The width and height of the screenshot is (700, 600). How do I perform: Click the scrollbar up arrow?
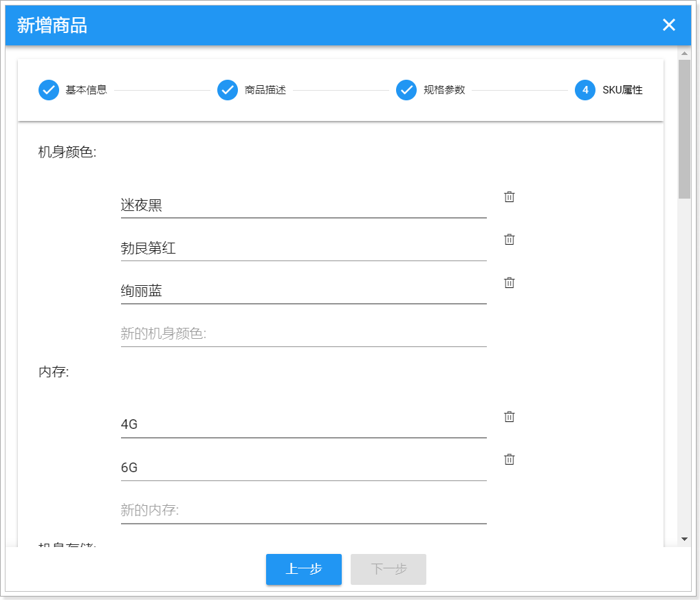[x=683, y=53]
